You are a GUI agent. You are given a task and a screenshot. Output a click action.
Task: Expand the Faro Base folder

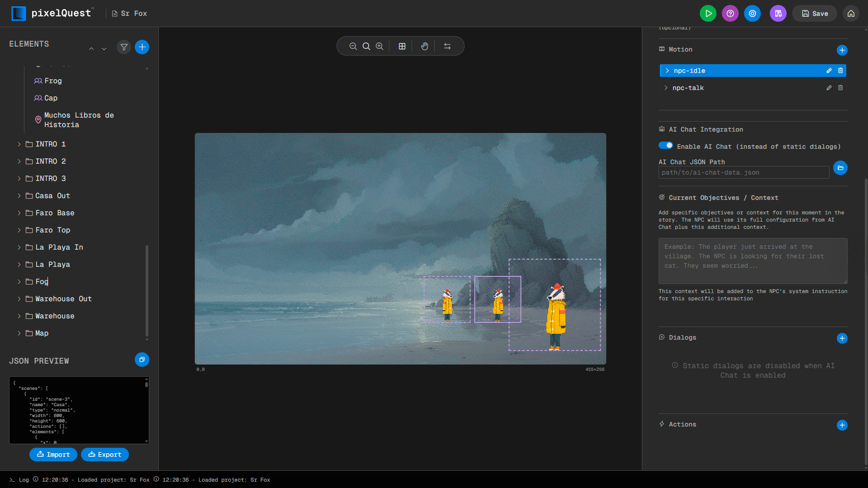point(19,213)
